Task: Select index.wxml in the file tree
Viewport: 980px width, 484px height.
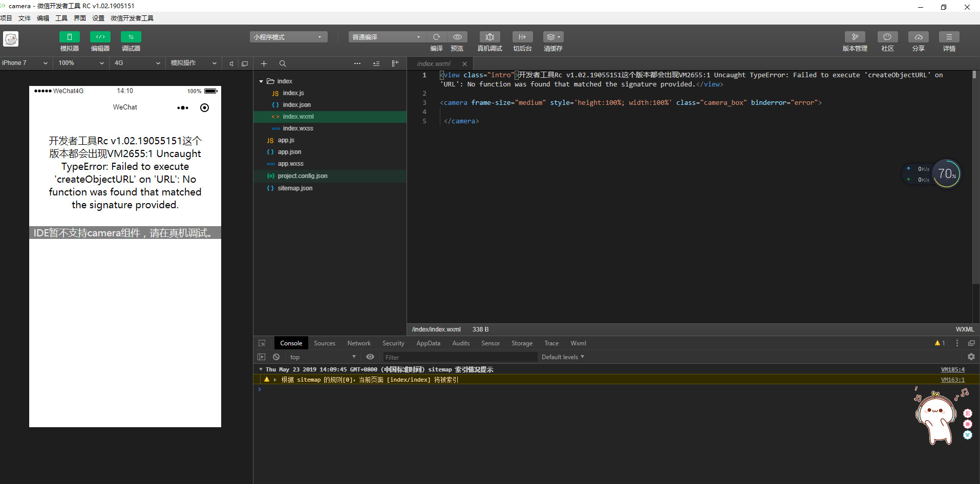Action: (x=330, y=117)
